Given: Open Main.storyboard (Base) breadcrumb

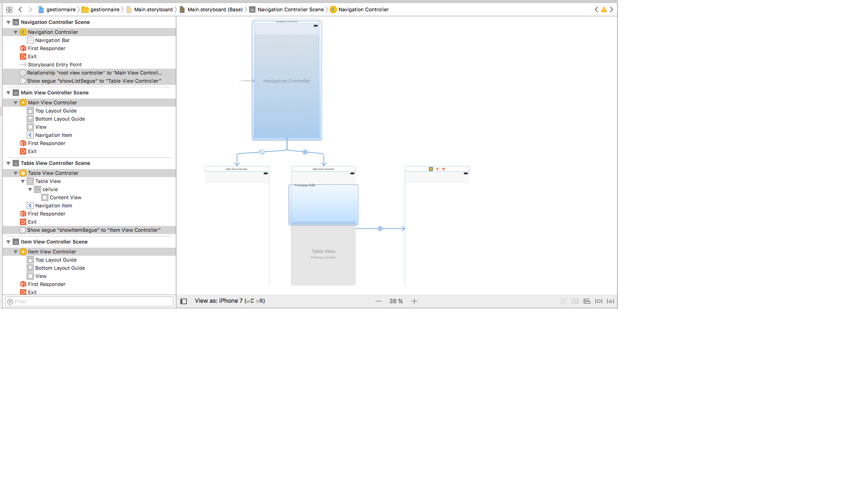Looking at the screenshot, I should click(215, 9).
